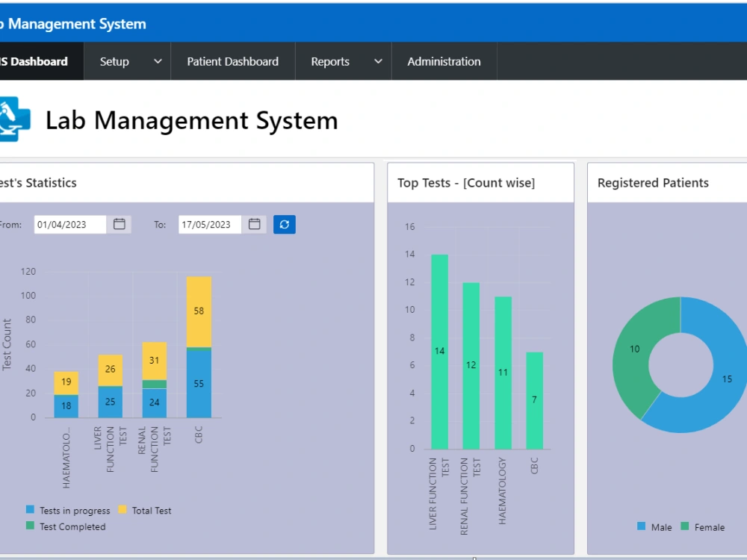Click the Setup menu chevron

(x=159, y=61)
